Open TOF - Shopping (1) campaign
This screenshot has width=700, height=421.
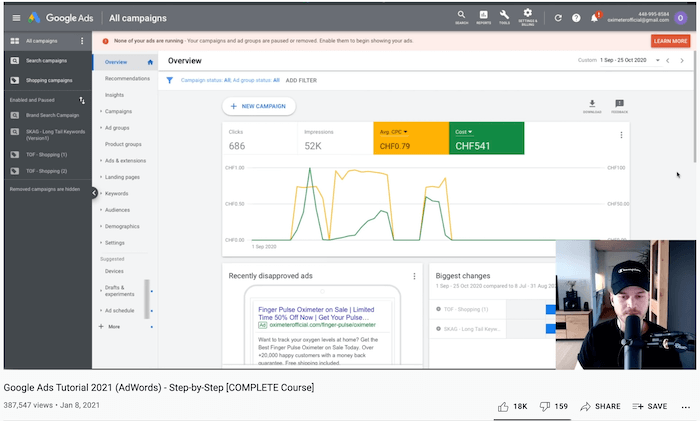click(x=46, y=155)
